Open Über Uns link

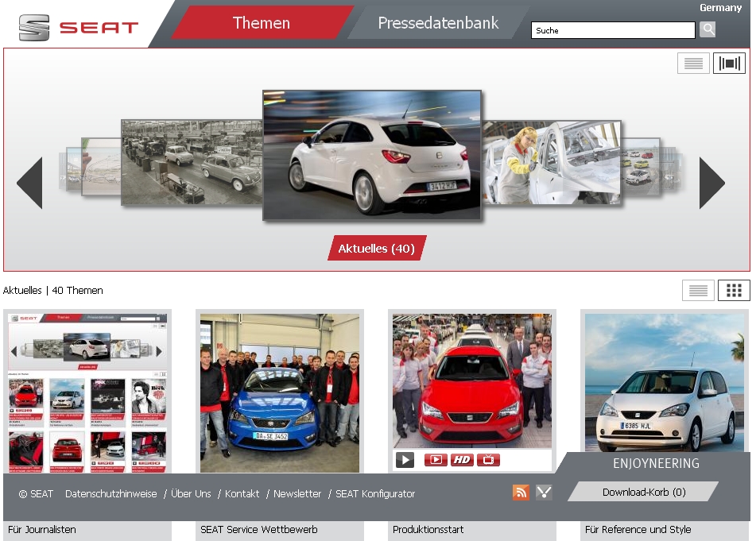191,494
